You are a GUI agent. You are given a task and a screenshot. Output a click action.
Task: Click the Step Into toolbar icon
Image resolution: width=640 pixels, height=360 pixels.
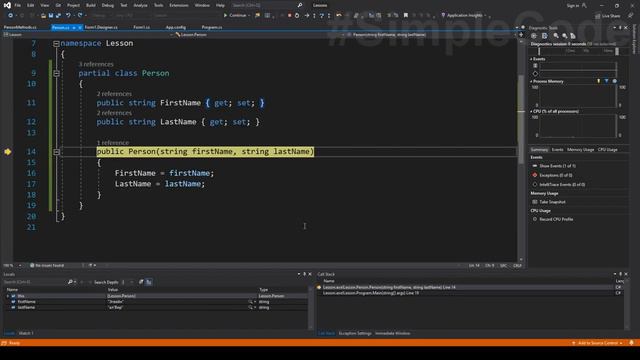point(314,16)
